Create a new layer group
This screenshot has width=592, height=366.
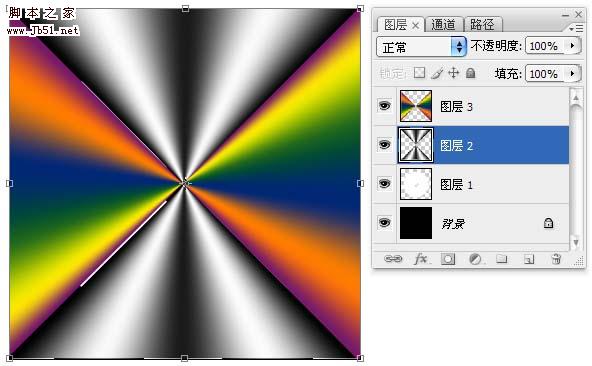[502, 259]
